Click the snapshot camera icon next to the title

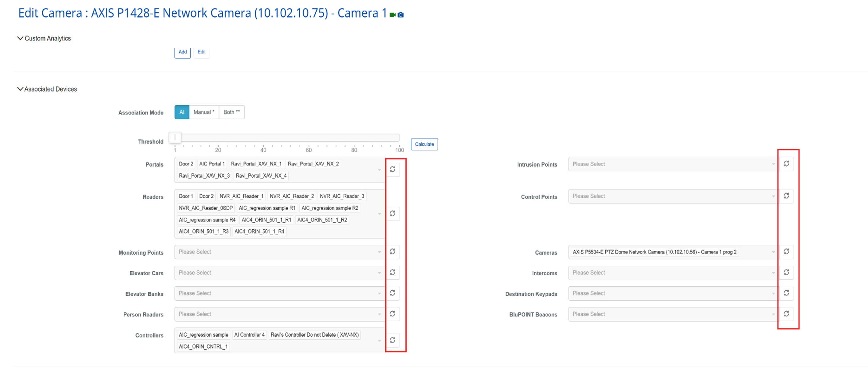coord(401,14)
